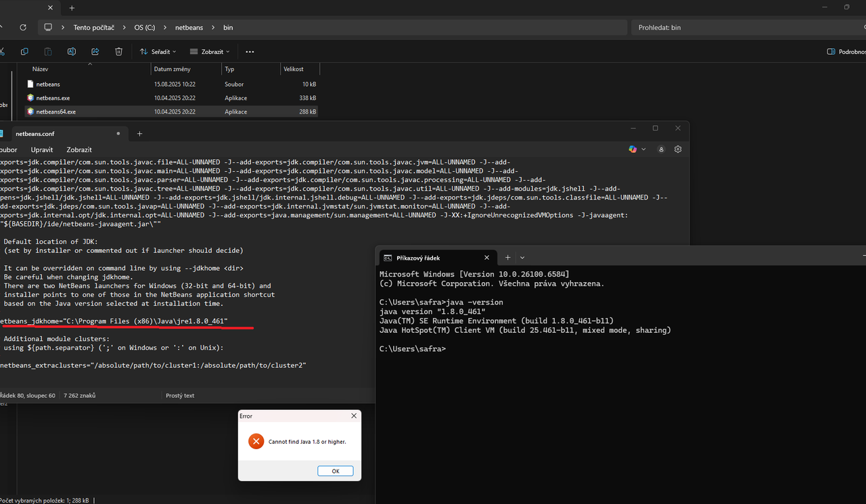This screenshot has width=866, height=504.
Task: Click the 7 262 znaků status entry
Action: click(x=79, y=395)
